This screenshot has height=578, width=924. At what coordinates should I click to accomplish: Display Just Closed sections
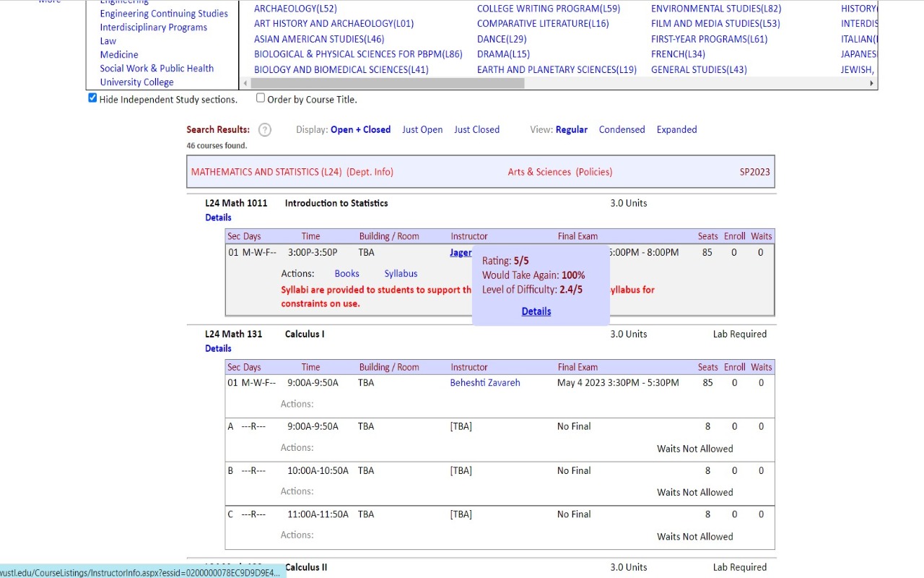point(476,130)
